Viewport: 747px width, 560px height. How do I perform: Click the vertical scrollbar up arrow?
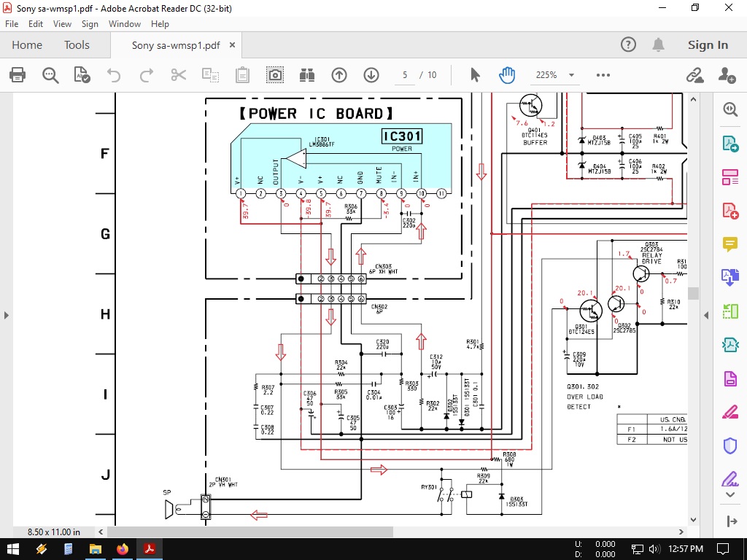click(693, 99)
